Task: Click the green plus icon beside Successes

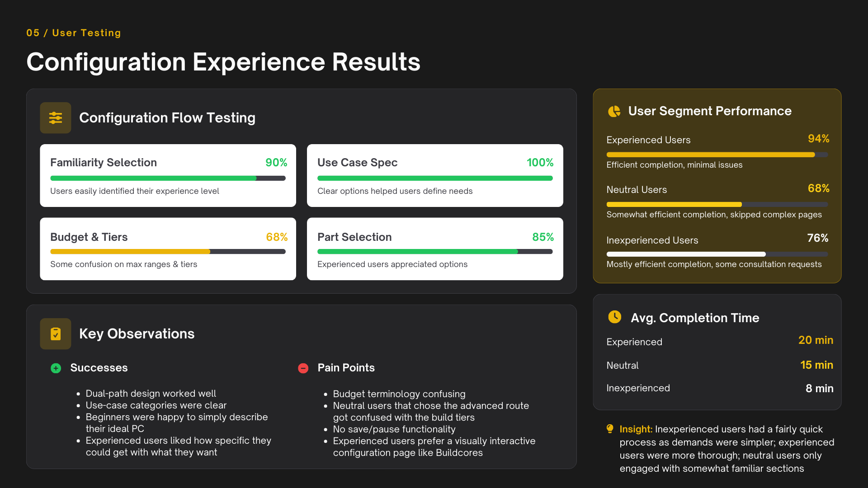Action: (x=56, y=368)
